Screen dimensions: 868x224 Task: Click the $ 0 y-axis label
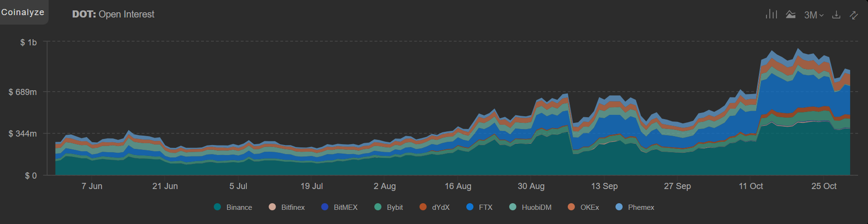(31, 176)
